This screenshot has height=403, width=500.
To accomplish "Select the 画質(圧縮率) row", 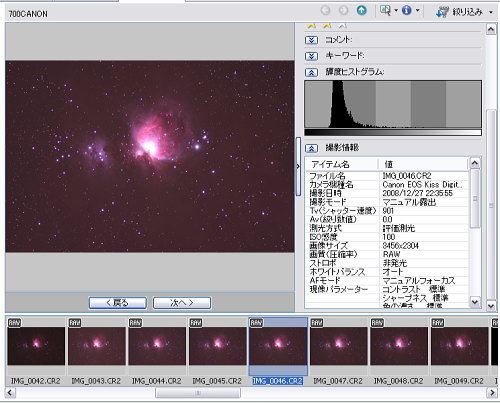I will tap(387, 254).
